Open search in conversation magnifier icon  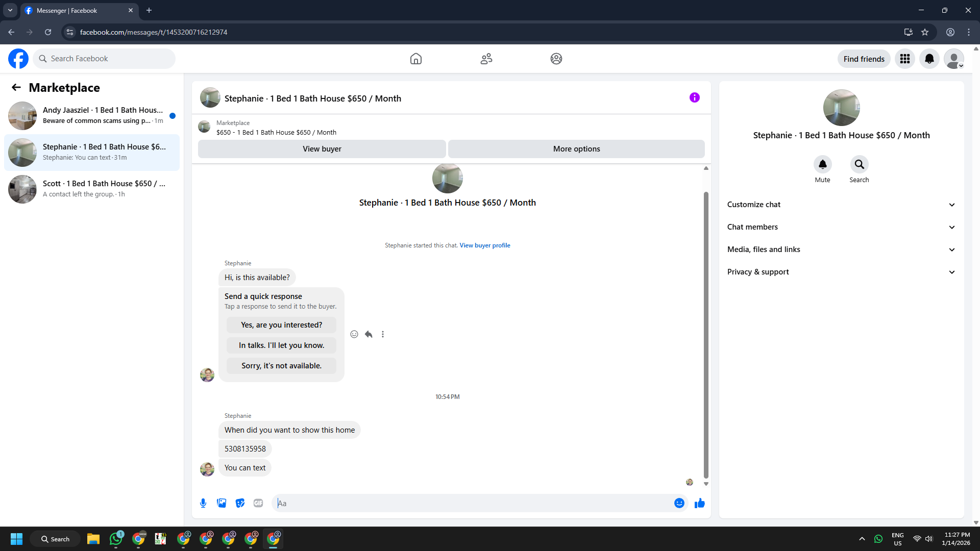pyautogui.click(x=859, y=164)
